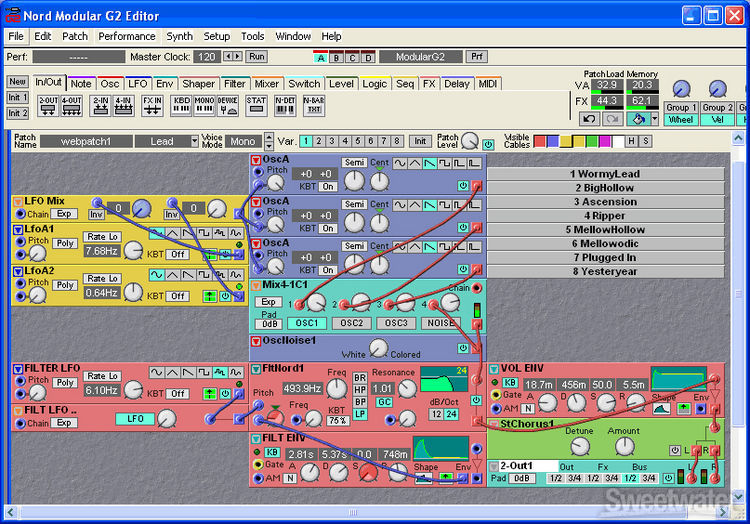Click the greyed redo arrow button
This screenshot has width=750, height=524.
[x=612, y=119]
